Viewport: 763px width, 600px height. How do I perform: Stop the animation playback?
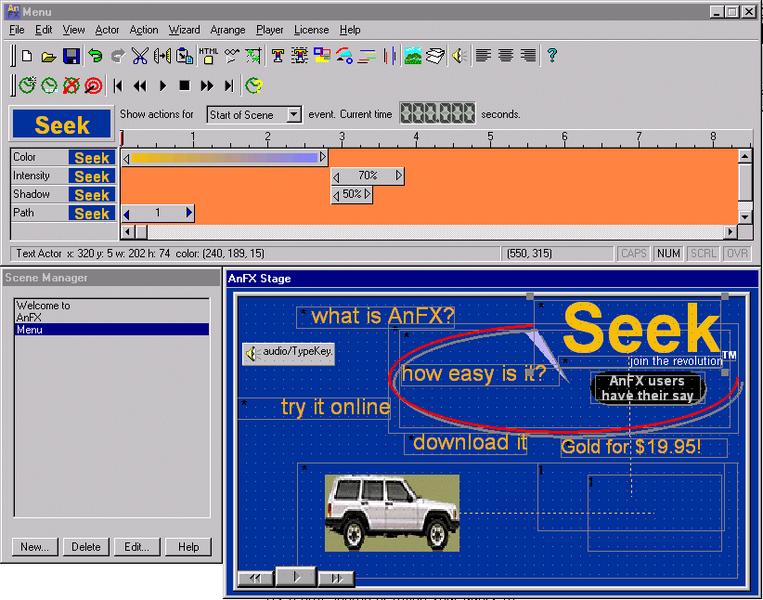click(184, 86)
